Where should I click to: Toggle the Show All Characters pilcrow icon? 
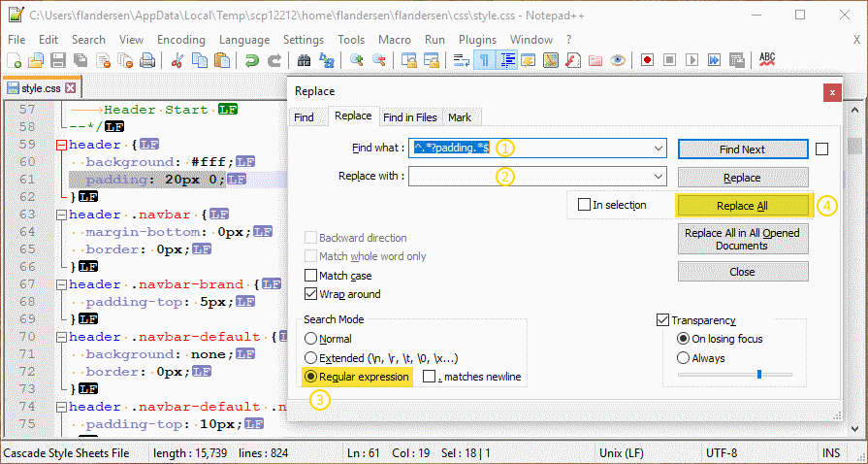484,60
